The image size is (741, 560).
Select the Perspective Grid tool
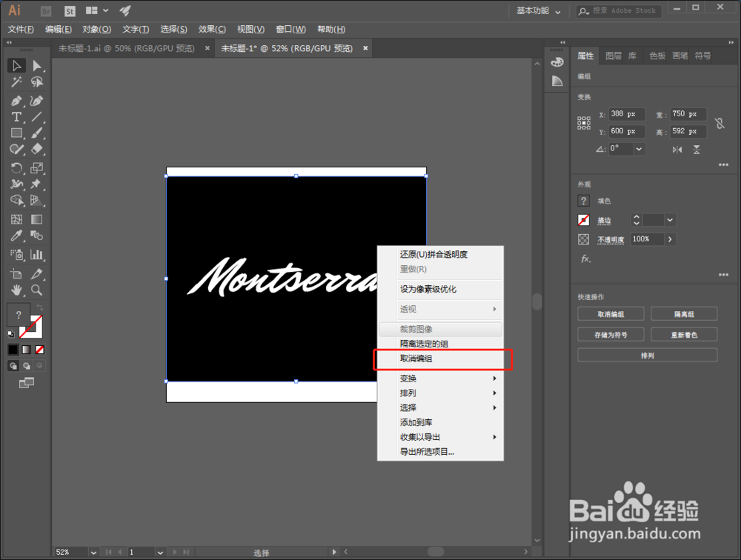pos(37,201)
